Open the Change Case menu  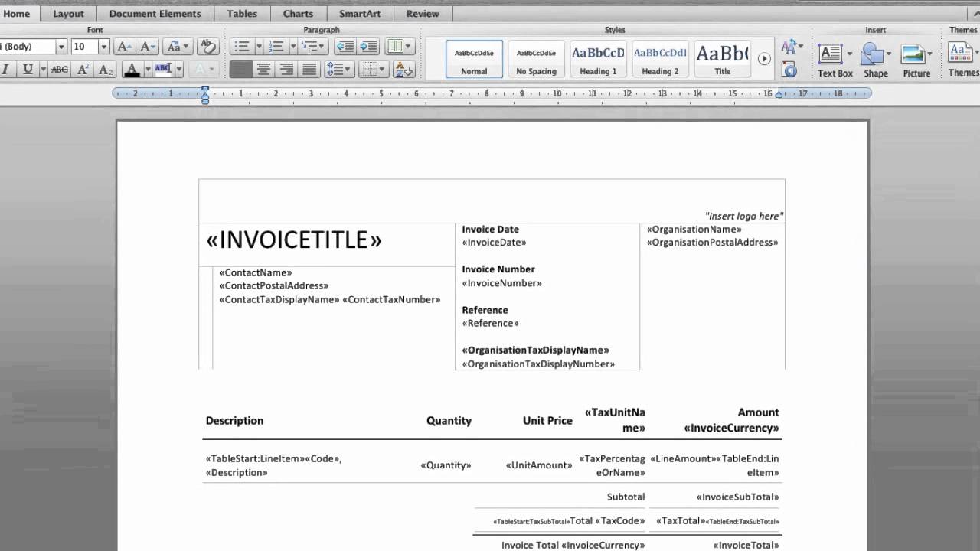coord(177,47)
